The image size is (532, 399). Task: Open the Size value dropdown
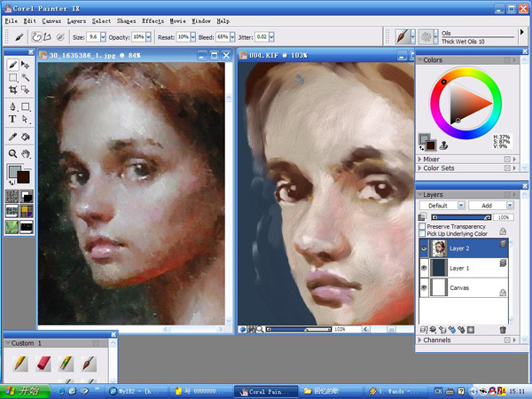point(103,37)
